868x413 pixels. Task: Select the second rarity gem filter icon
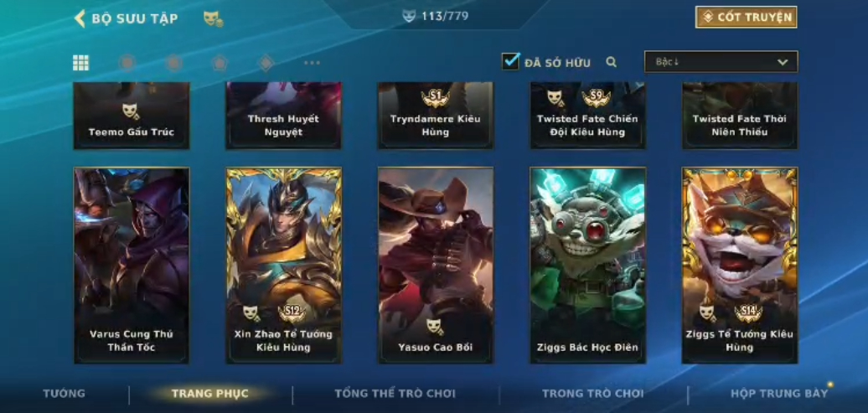click(x=173, y=63)
